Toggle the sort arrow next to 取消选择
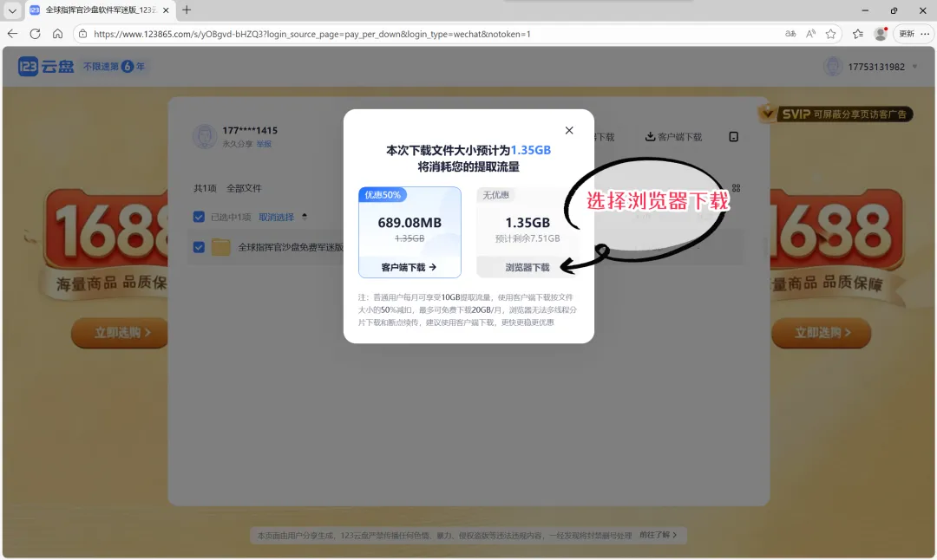Viewport: 937px width, 560px height. [x=305, y=216]
